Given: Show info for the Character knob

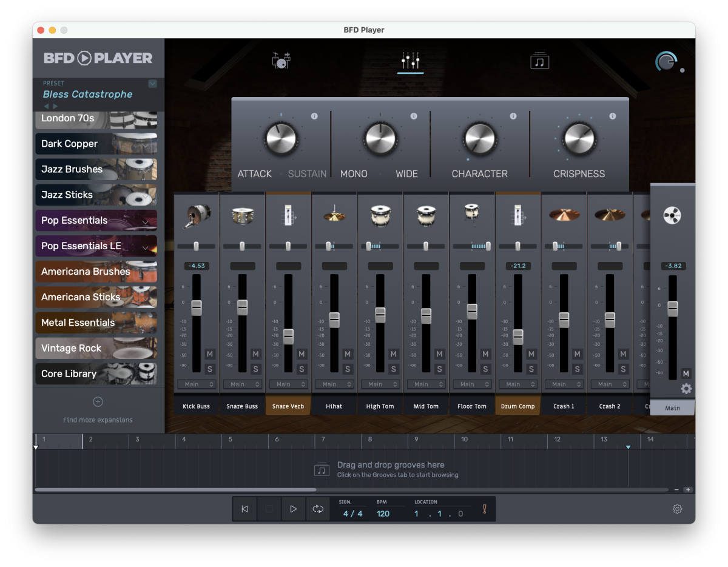Looking at the screenshot, I should [x=513, y=116].
